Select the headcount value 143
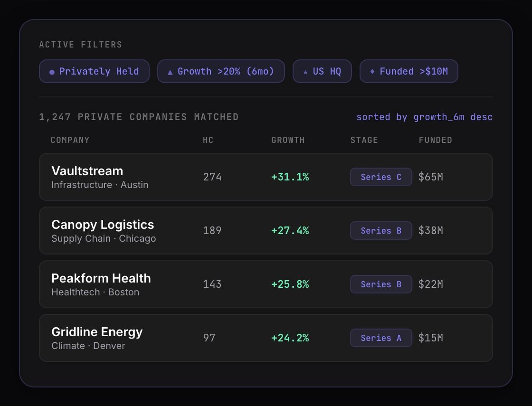This screenshot has height=406, width=532. [x=212, y=284]
